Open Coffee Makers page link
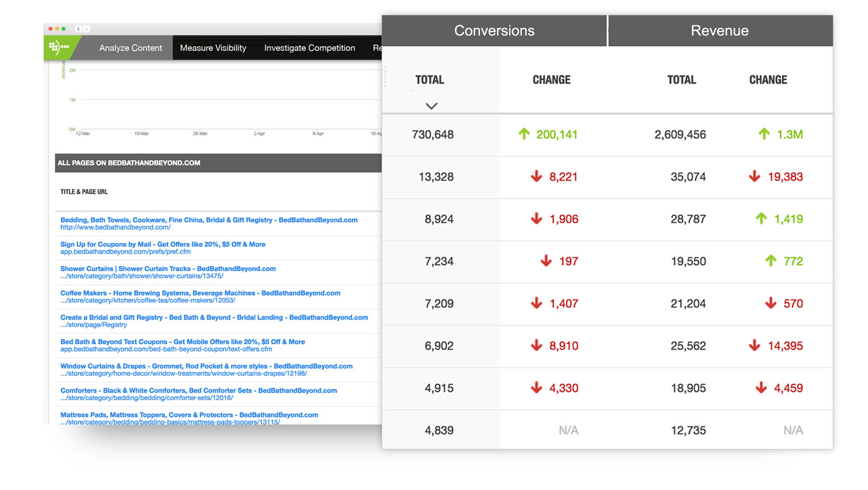 200,293
